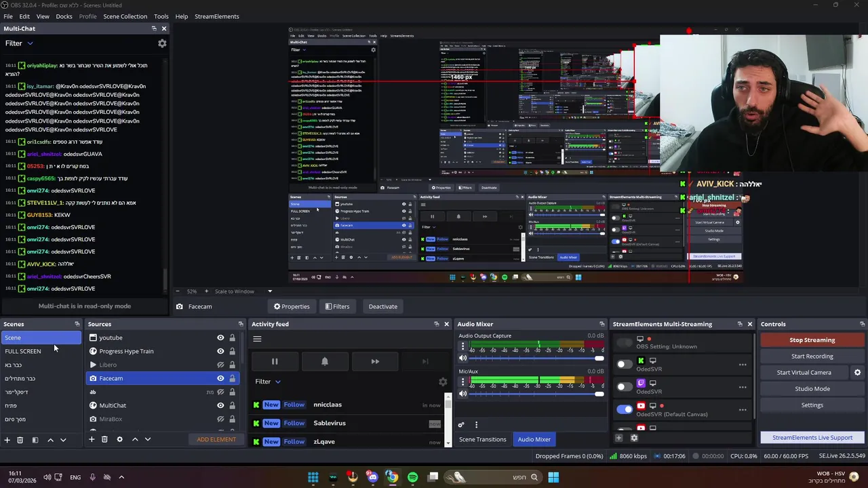Add a multi-streaming destination with plus

click(618, 438)
